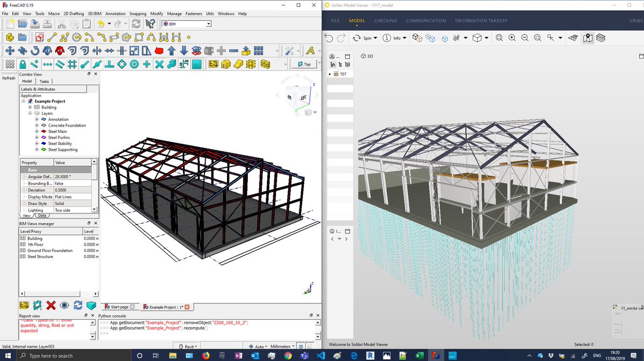Toggle snap to center circle icon
Image resolution: width=644 pixels, height=361 pixels.
134,64
